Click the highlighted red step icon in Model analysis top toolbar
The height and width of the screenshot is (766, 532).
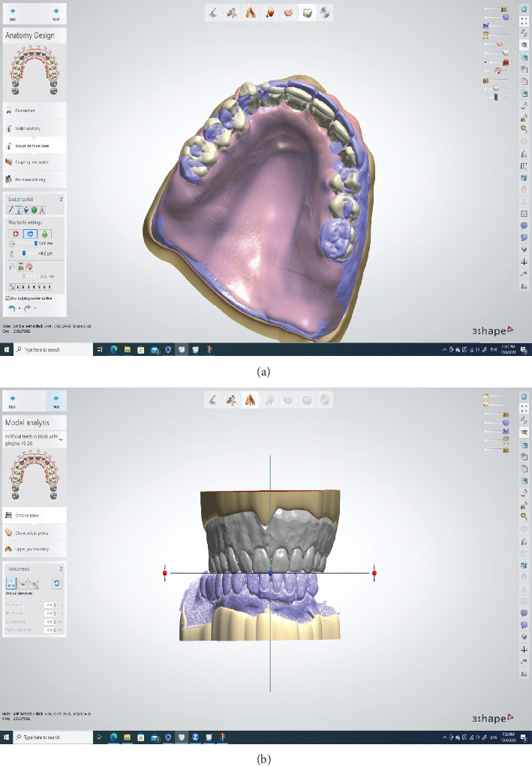pos(250,400)
